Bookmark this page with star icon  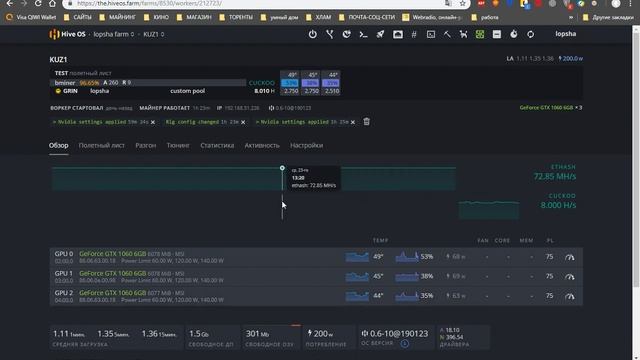[462, 3]
